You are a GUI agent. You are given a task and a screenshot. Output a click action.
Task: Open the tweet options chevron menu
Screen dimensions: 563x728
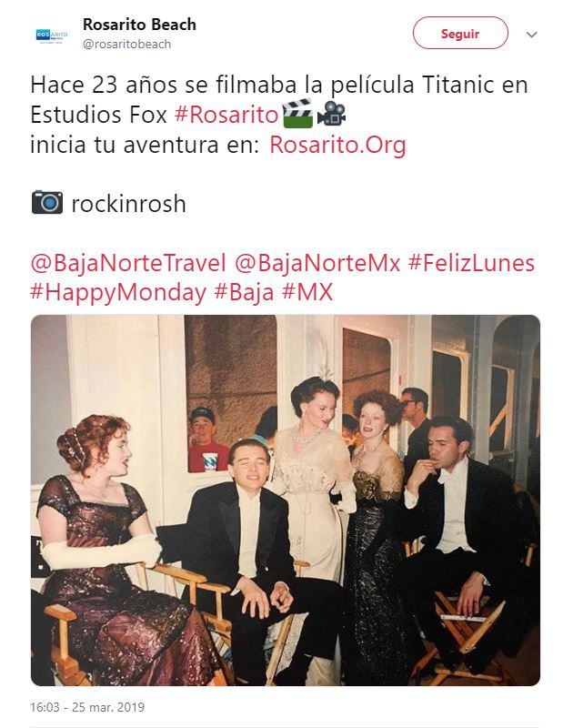click(x=531, y=35)
